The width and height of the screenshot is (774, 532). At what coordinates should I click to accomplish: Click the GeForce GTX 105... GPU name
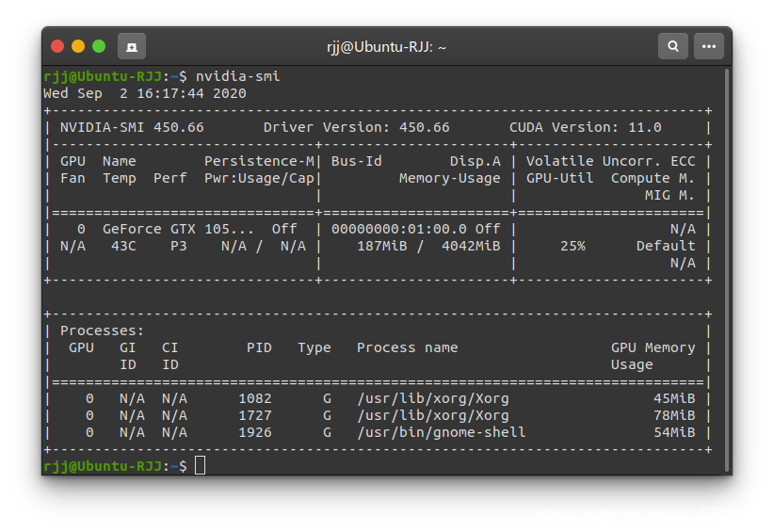tap(178, 229)
